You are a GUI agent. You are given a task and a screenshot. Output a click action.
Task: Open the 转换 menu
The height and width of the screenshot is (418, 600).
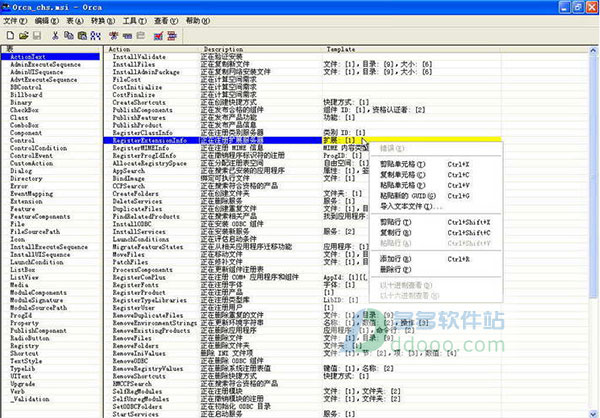point(103,21)
